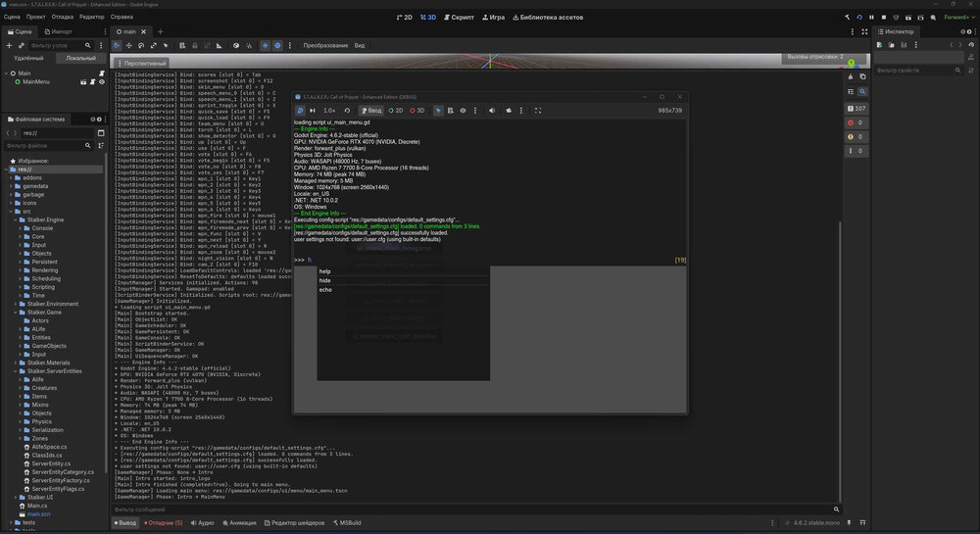Toggle editor messages filter bottom counter
This screenshot has width=980, height=534.
(x=857, y=151)
